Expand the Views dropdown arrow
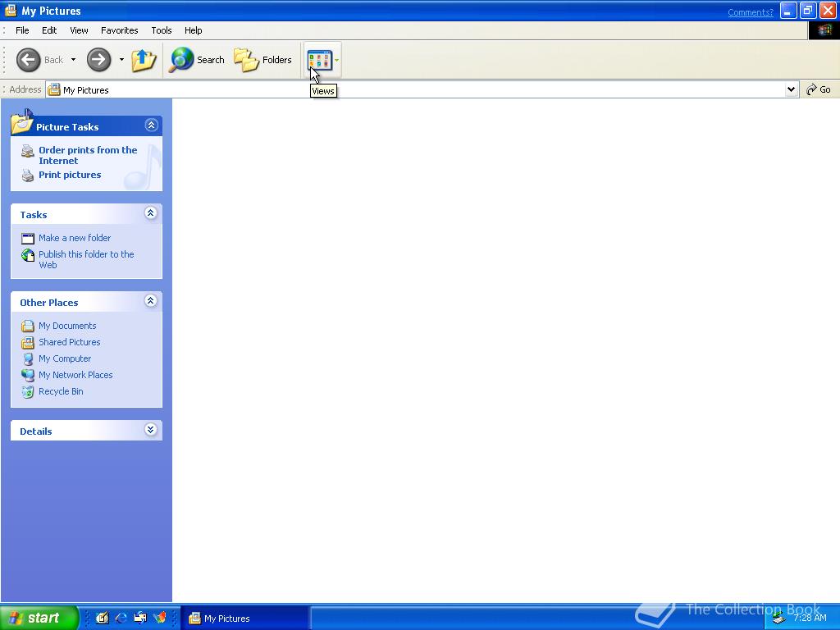This screenshot has width=840, height=630. [x=337, y=59]
